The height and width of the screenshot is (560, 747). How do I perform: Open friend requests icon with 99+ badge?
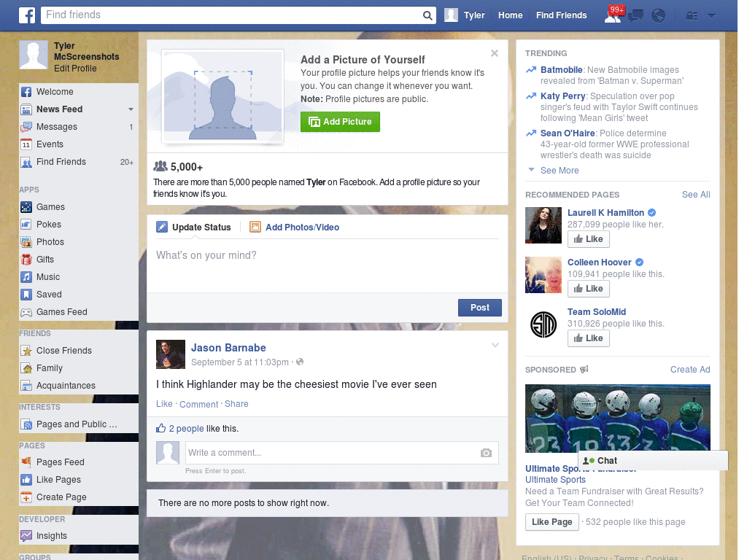[614, 15]
